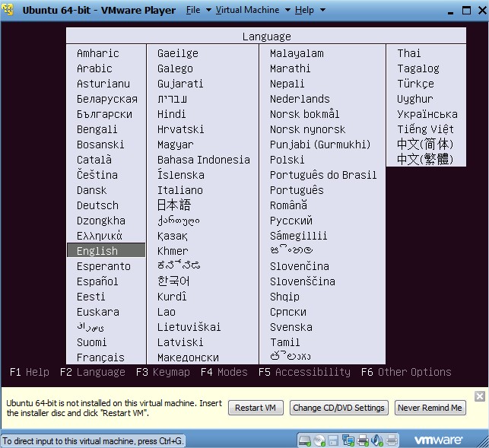Image resolution: width=489 pixels, height=448 pixels.
Task: Choose Lao in the language list
Action: point(167,312)
